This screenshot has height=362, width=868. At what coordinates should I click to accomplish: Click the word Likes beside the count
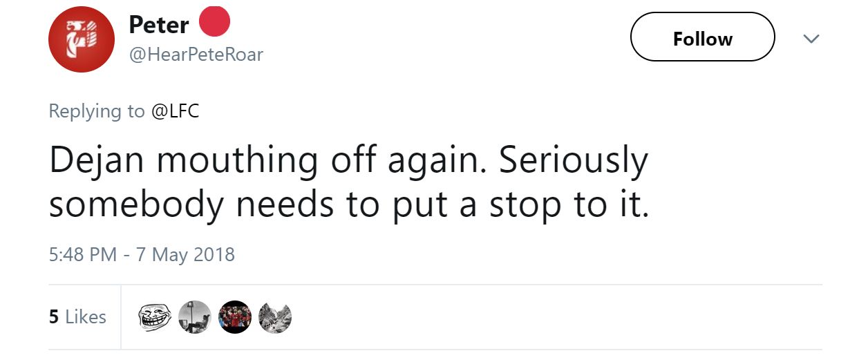pyautogui.click(x=86, y=317)
